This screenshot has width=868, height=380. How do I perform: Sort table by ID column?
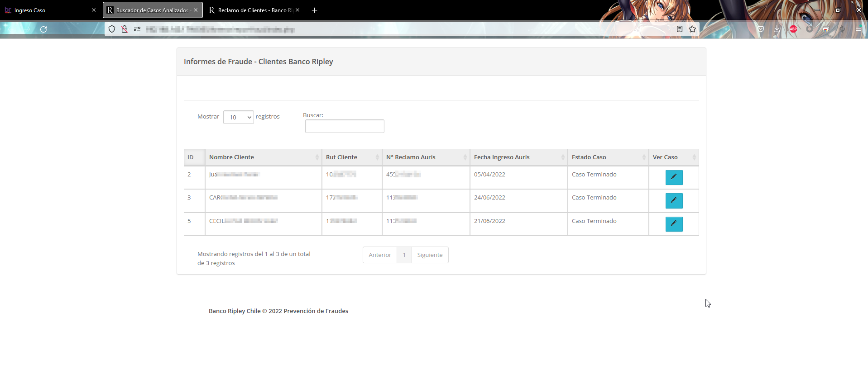(194, 157)
